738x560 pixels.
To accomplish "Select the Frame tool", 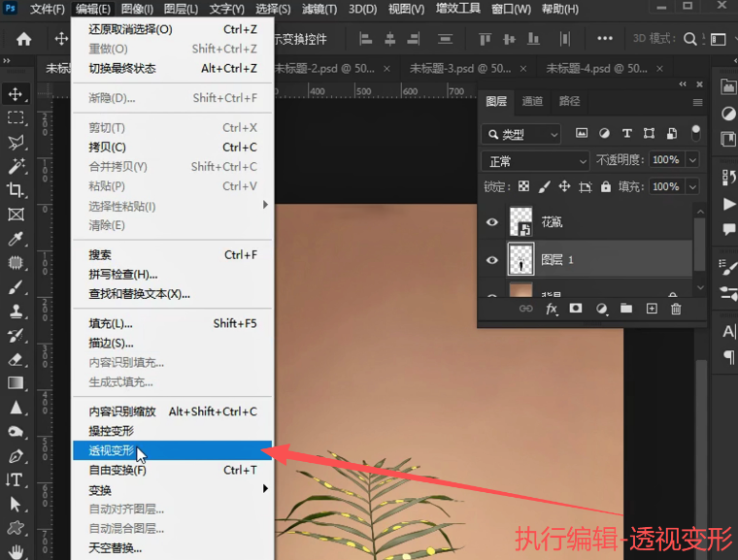I will click(16, 214).
